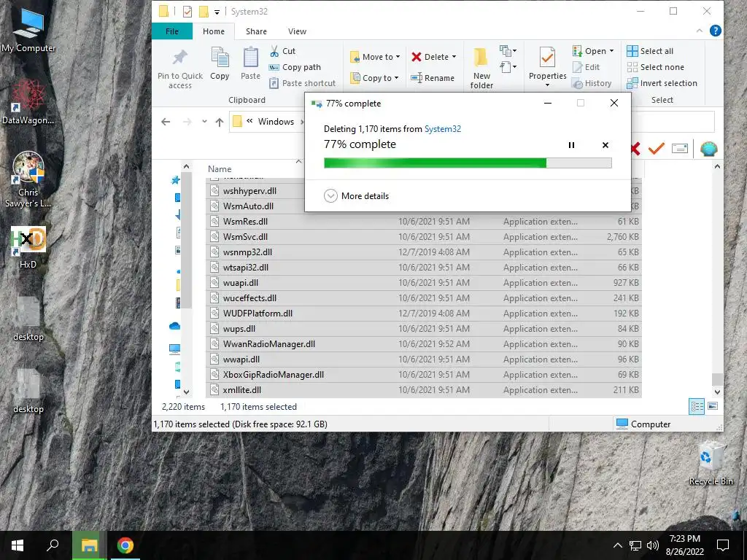The image size is (747, 560).
Task: Click the delete progress bar
Action: (468, 163)
